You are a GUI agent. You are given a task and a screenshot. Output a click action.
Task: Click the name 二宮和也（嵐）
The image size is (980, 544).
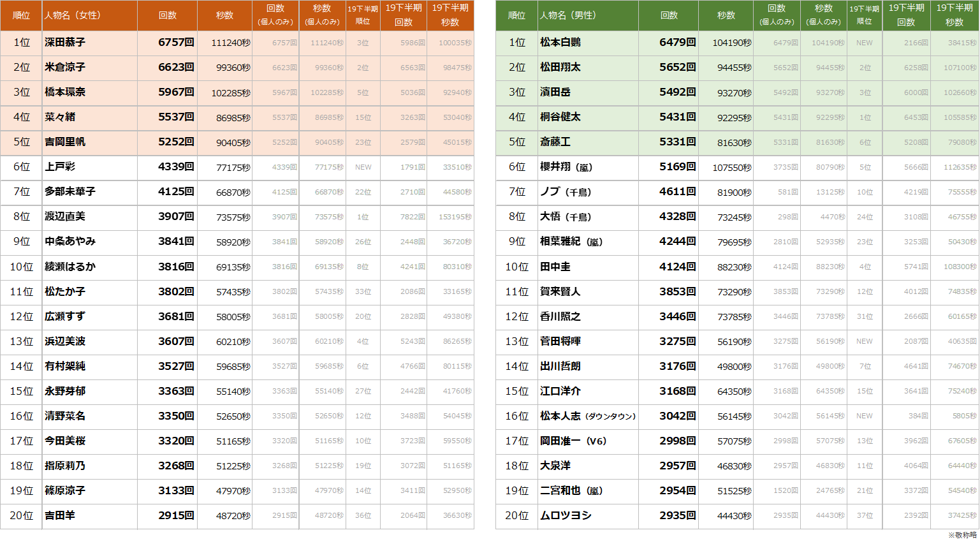(x=571, y=490)
